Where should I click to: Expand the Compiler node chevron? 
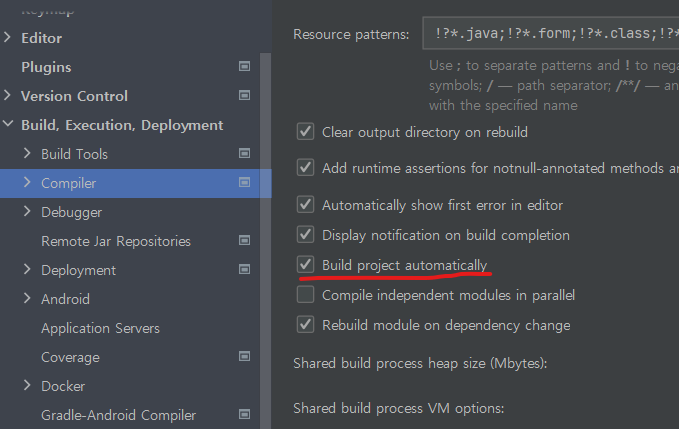27,182
